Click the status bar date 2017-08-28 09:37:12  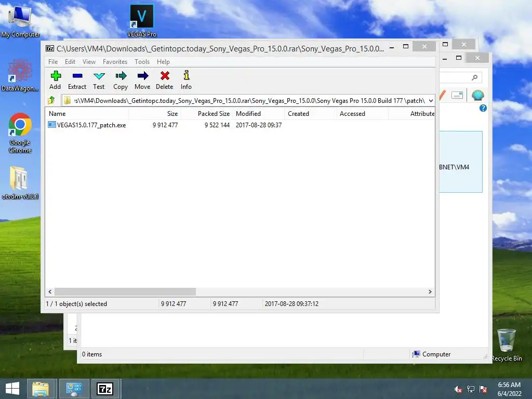[x=291, y=303]
